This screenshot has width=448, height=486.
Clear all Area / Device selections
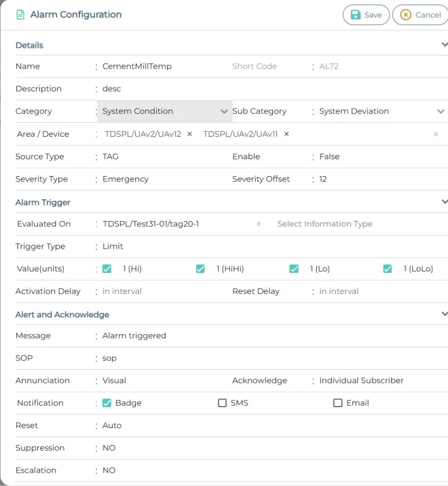coord(436,134)
